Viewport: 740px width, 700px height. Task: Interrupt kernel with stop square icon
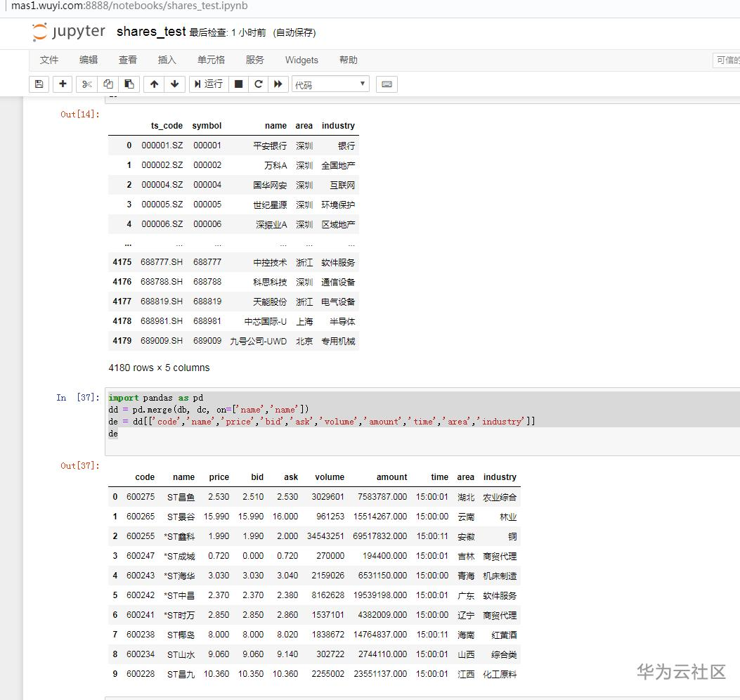click(238, 84)
